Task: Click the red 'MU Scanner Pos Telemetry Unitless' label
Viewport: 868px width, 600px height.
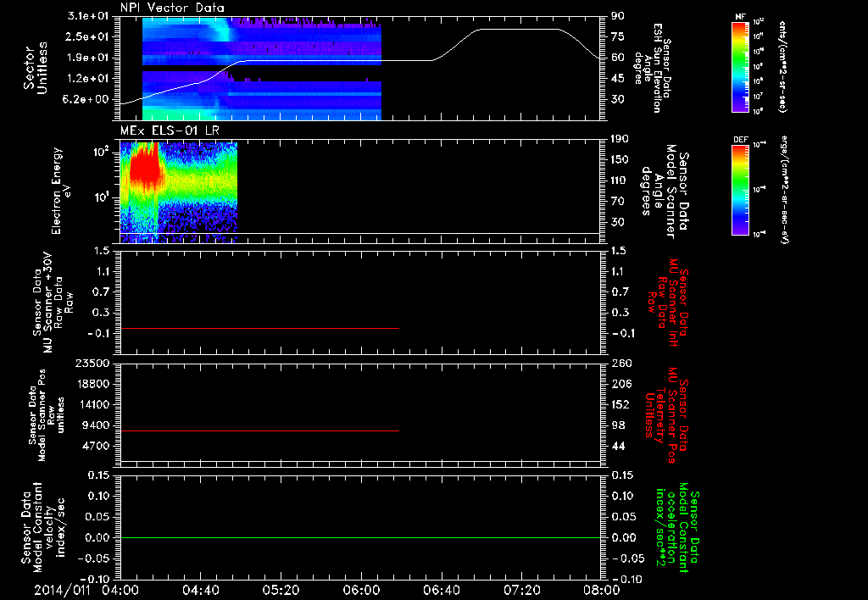Action: (x=666, y=416)
